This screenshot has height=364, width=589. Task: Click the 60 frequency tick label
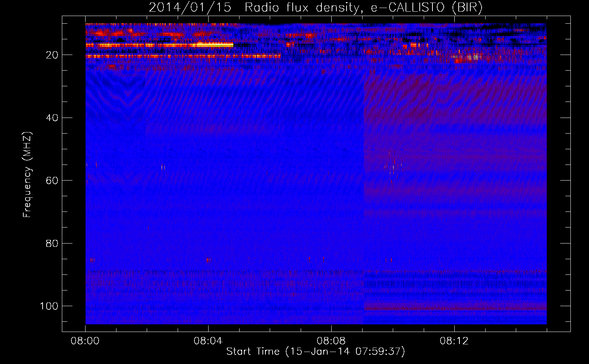(x=52, y=181)
